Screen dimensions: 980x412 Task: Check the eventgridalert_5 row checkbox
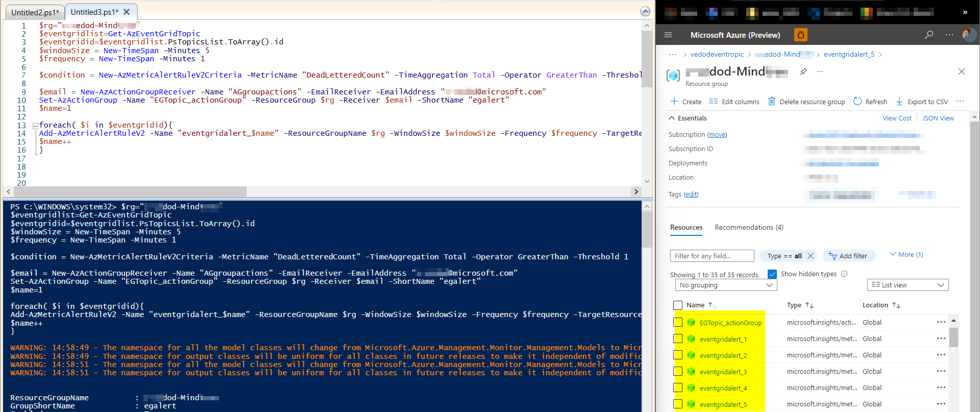[678, 404]
